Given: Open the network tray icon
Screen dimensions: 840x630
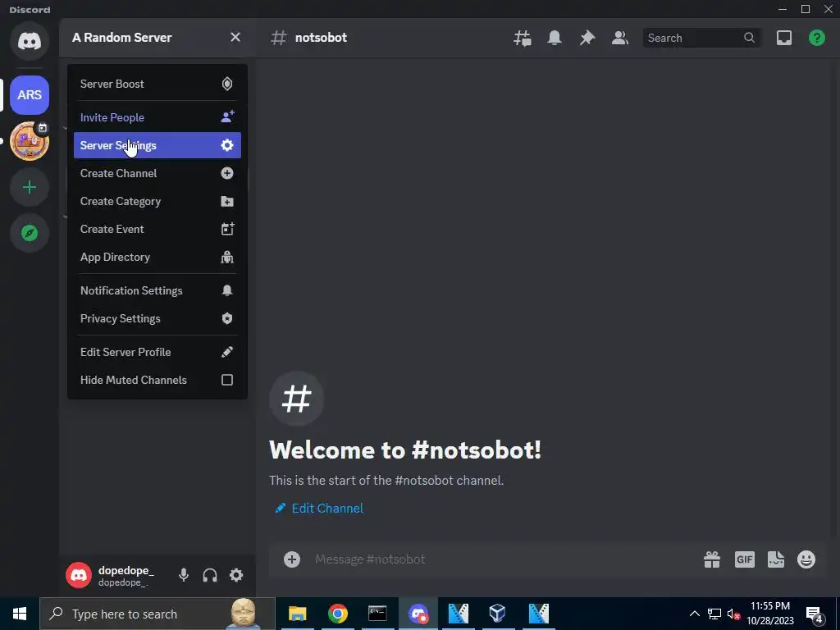Looking at the screenshot, I should pyautogui.click(x=714, y=614).
